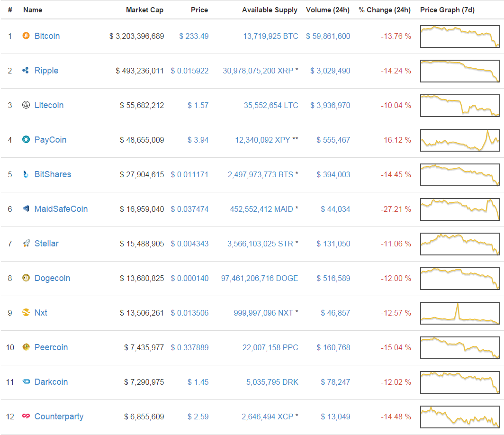This screenshot has width=504, height=435.
Task: Sort by the Available Supply column header
Action: [x=270, y=10]
